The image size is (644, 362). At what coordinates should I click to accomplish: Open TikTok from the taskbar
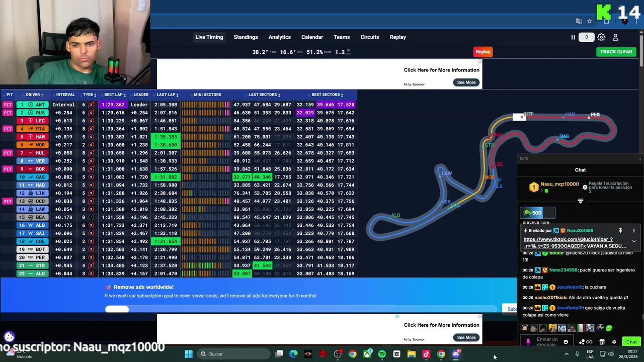[426, 354]
